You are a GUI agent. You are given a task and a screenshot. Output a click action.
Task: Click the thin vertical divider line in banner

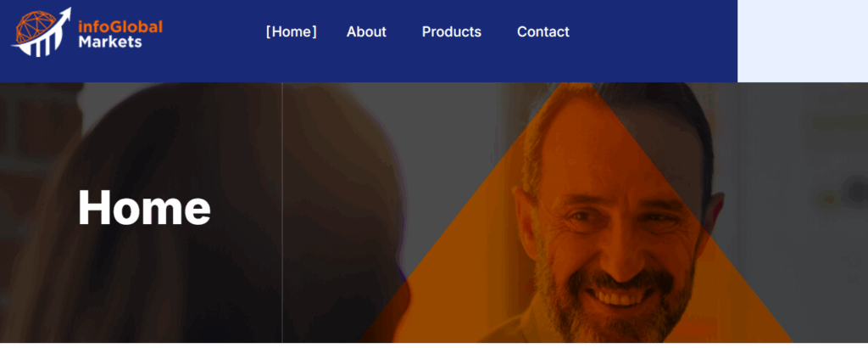click(x=282, y=212)
